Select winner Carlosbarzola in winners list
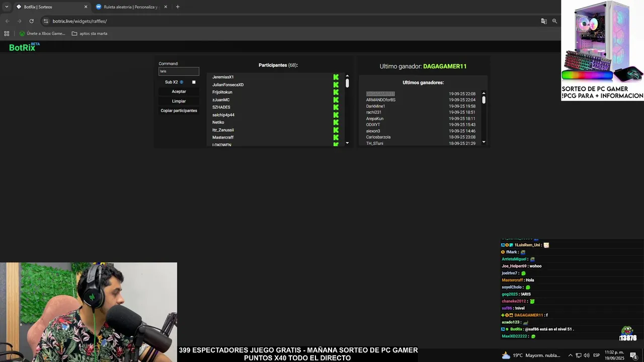Screen dimensions: 644x362 [378, 137]
